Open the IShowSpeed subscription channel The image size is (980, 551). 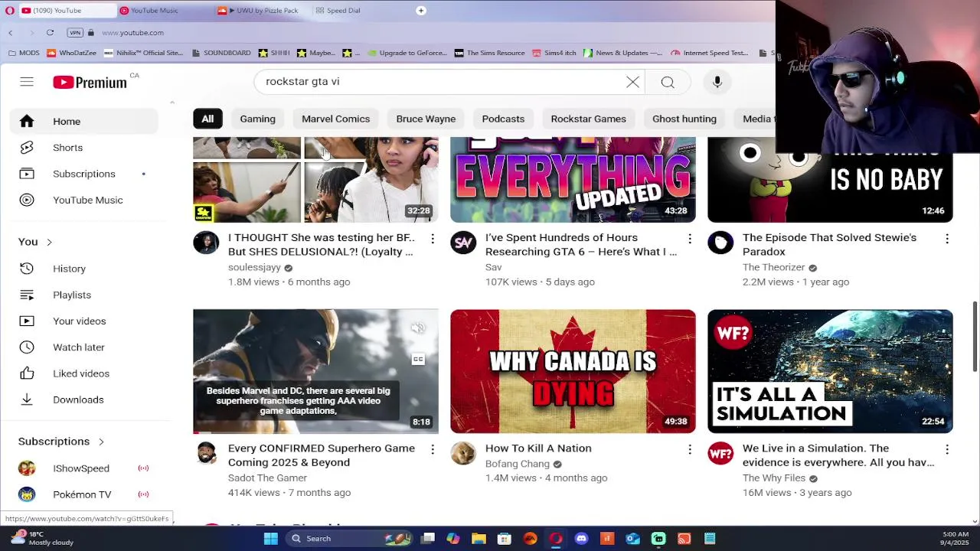tap(84, 468)
